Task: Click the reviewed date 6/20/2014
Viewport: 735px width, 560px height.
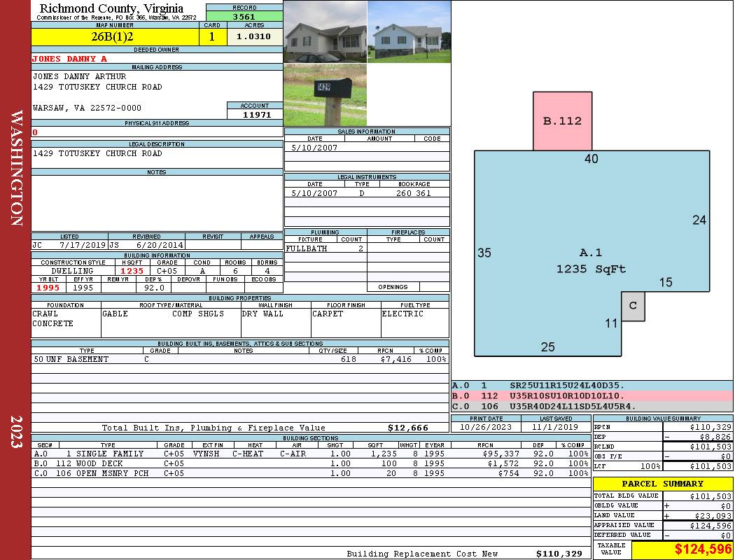Action: click(x=160, y=245)
